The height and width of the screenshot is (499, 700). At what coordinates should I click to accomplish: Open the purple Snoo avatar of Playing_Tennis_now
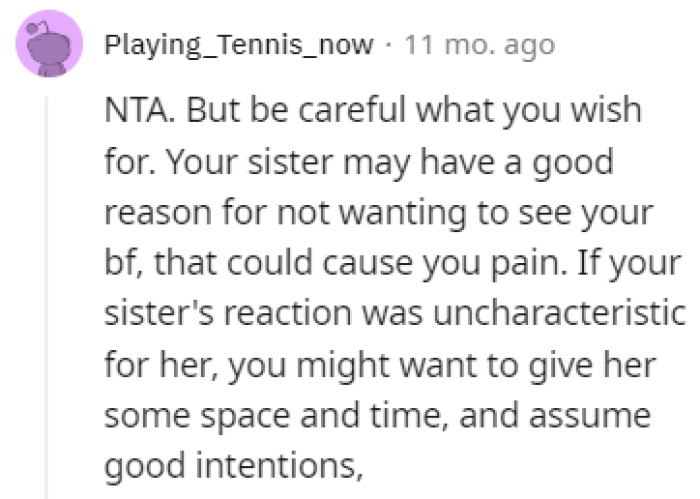[49, 43]
